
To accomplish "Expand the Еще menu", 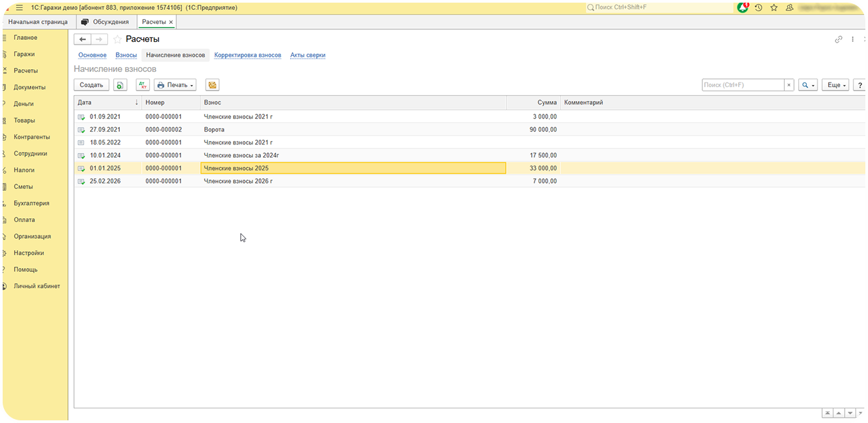I will point(835,85).
